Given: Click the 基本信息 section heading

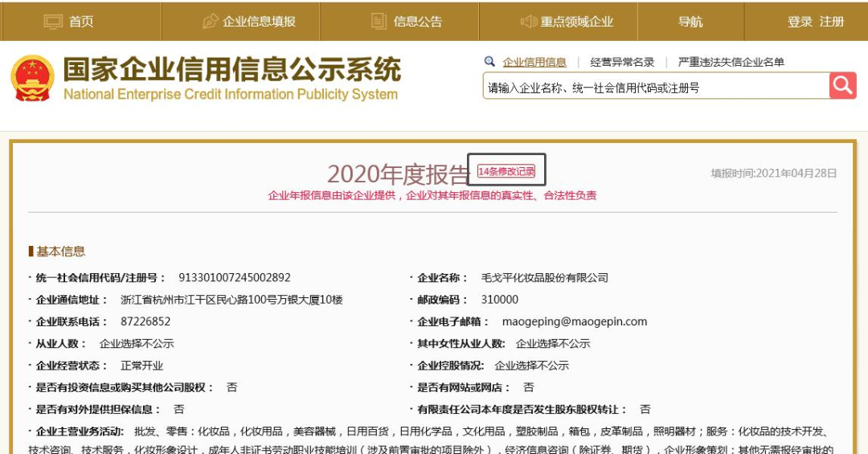Looking at the screenshot, I should 61,252.
